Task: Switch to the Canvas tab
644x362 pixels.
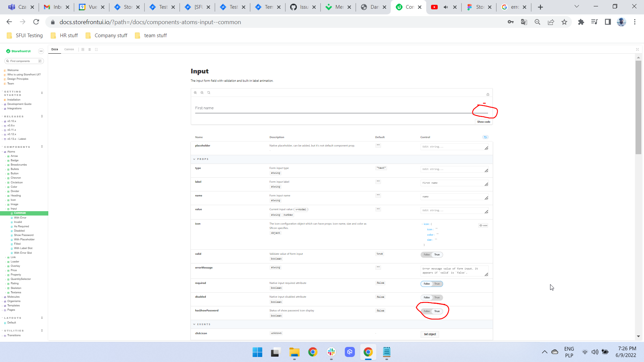Action: pos(69,49)
